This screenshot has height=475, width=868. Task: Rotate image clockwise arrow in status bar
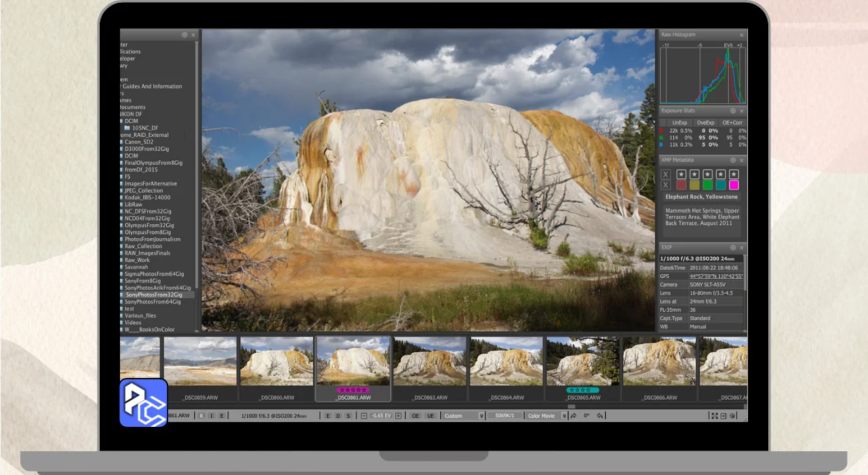[x=573, y=416]
